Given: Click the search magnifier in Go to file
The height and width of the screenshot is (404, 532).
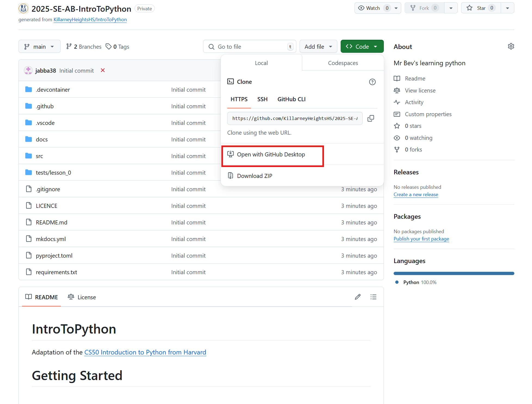Looking at the screenshot, I should (x=211, y=47).
